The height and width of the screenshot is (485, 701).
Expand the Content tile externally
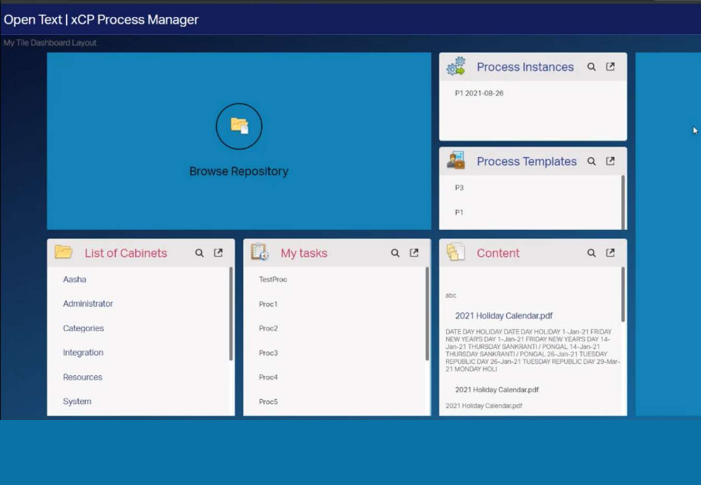610,253
